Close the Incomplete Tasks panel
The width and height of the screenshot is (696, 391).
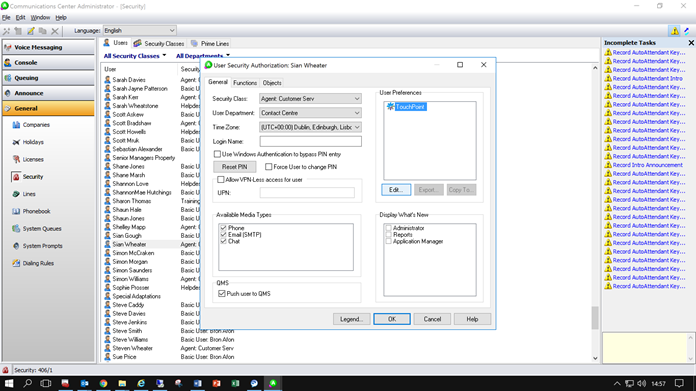click(691, 43)
